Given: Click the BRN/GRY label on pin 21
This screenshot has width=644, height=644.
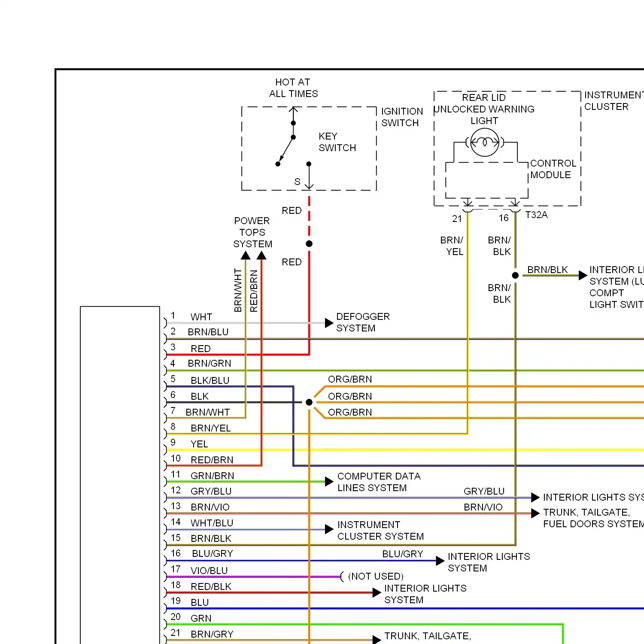Looking at the screenshot, I should 212,634.
